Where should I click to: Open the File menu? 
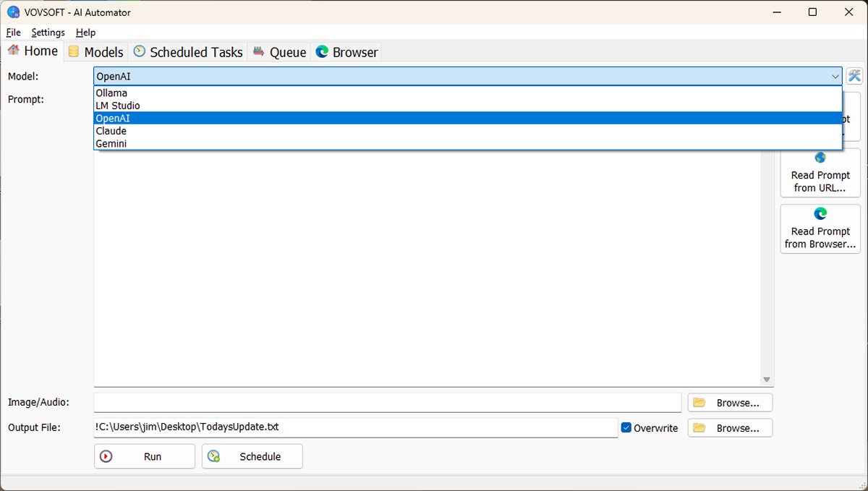pos(14,33)
